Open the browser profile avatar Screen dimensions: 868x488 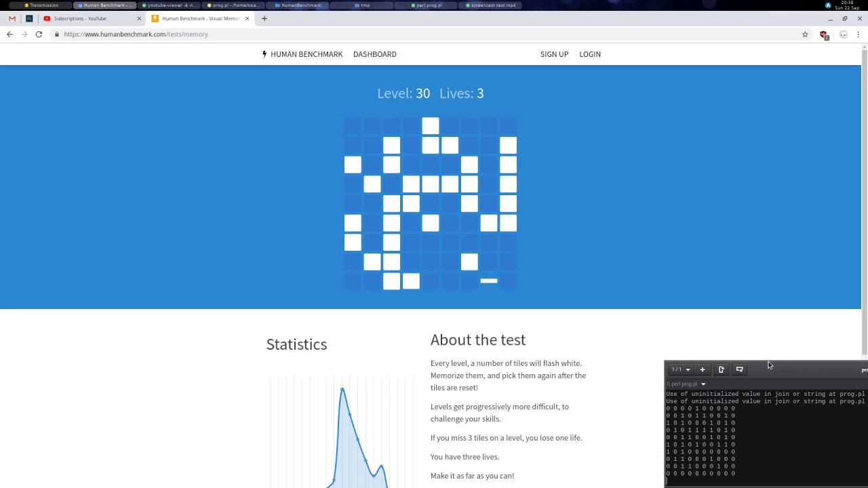844,34
